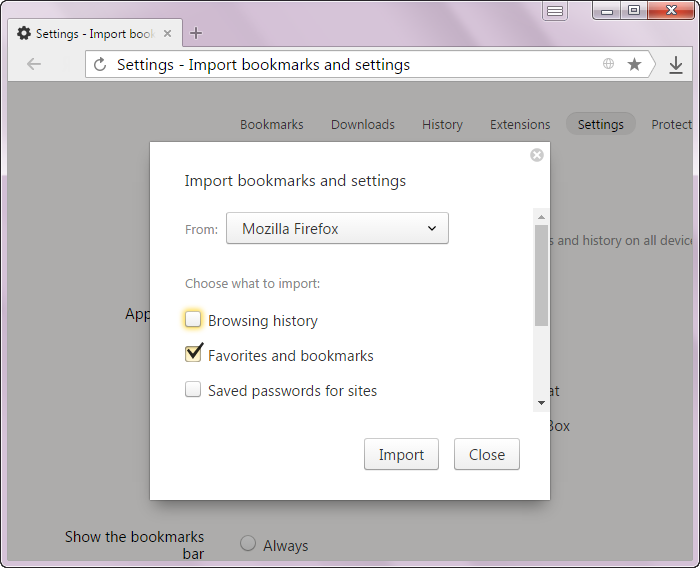Image resolution: width=700 pixels, height=568 pixels.
Task: Check Saved passwords for sites
Action: pyautogui.click(x=193, y=389)
